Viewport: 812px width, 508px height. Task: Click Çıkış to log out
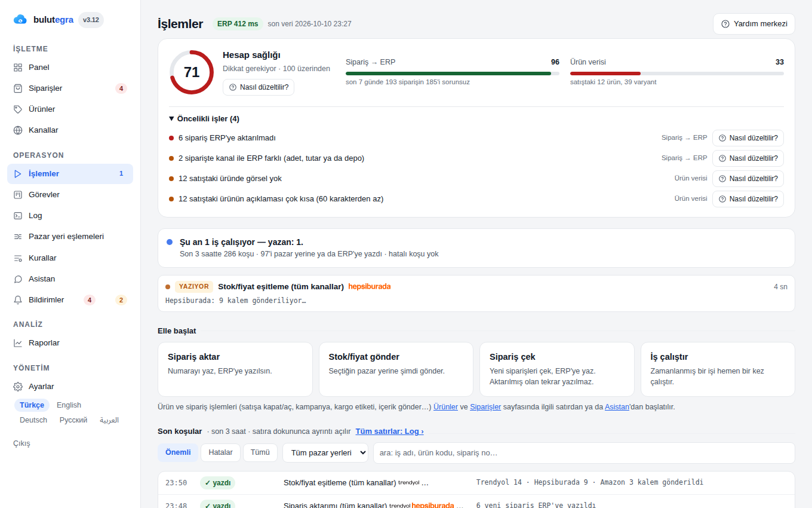pyautogui.click(x=21, y=443)
